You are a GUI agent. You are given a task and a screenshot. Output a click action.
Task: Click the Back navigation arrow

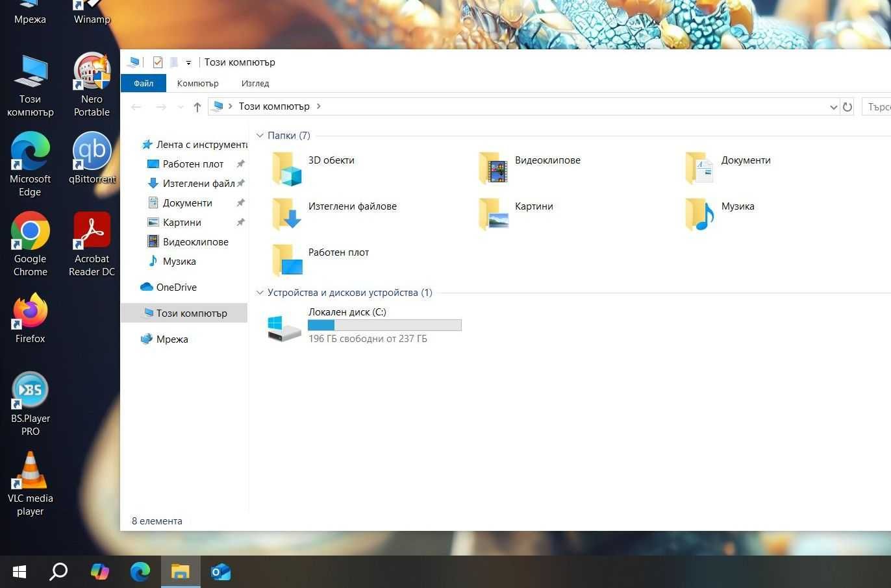point(136,107)
